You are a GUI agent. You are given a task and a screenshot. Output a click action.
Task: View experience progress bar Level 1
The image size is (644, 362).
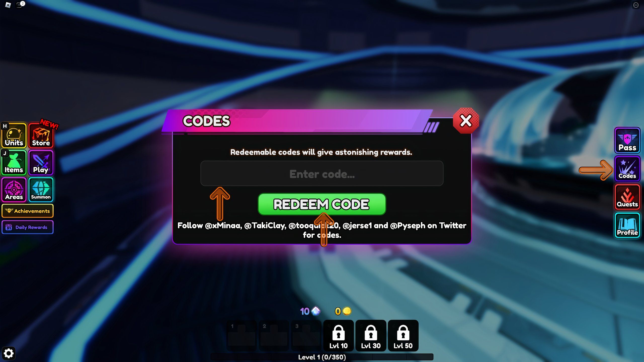tap(322, 357)
